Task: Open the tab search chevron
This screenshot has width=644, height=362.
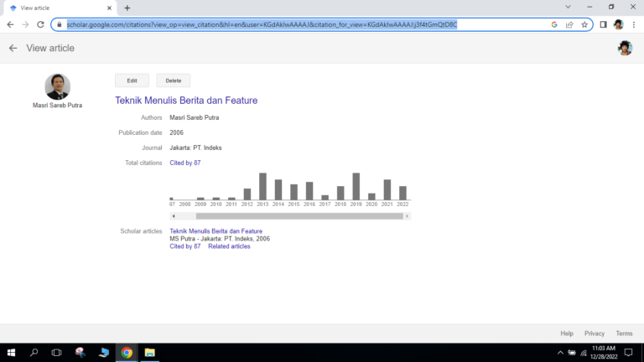Action: [x=568, y=7]
